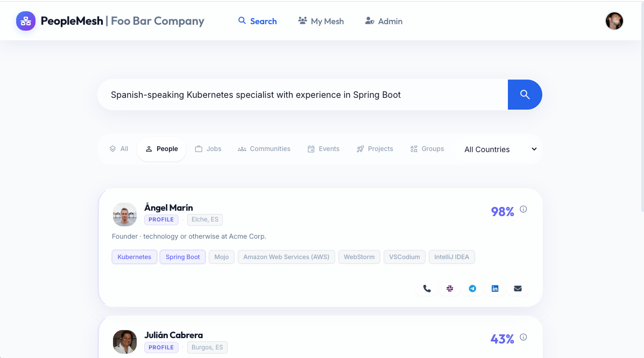
Task: Click the Burgos, ES location tag
Action: tap(208, 347)
